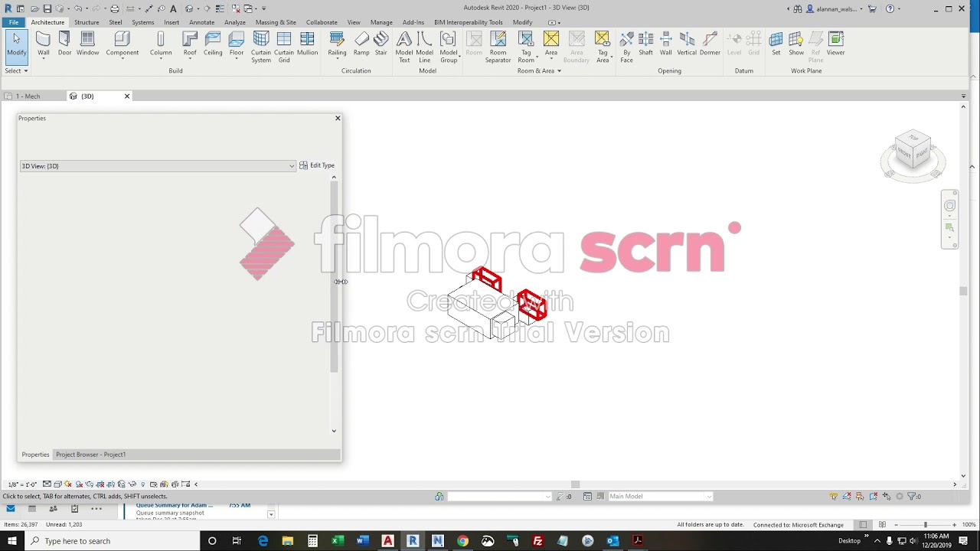Viewport: 980px width, 551px height.
Task: Open Outlook from the taskbar
Action: pos(612,541)
